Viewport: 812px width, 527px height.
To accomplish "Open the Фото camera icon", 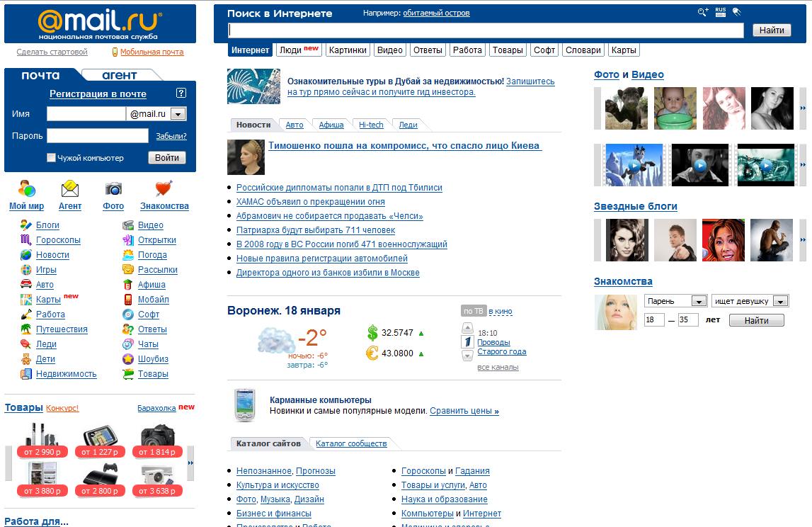I will 113,189.
